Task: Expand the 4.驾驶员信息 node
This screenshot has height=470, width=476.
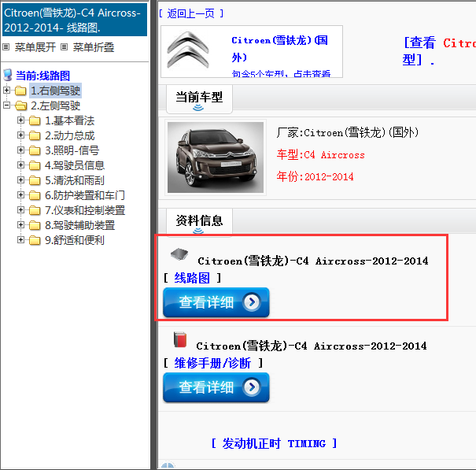Action: (20, 165)
